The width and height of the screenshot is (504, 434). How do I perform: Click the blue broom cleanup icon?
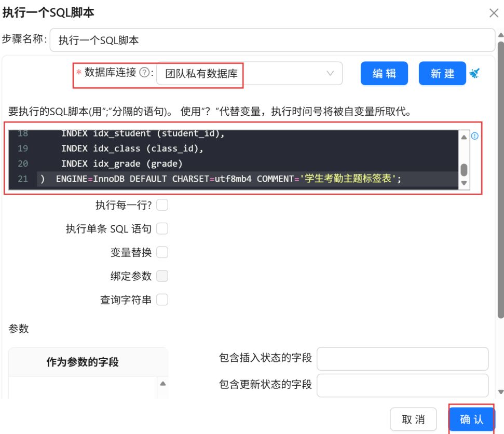click(474, 73)
